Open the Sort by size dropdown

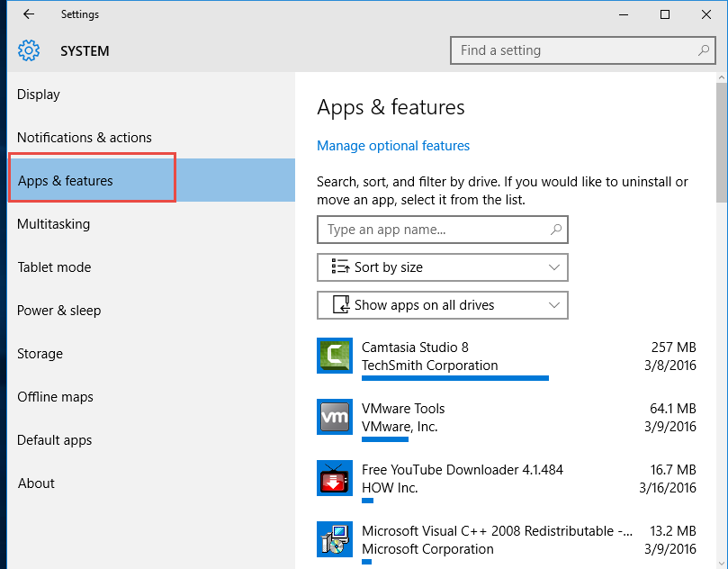pyautogui.click(x=443, y=267)
